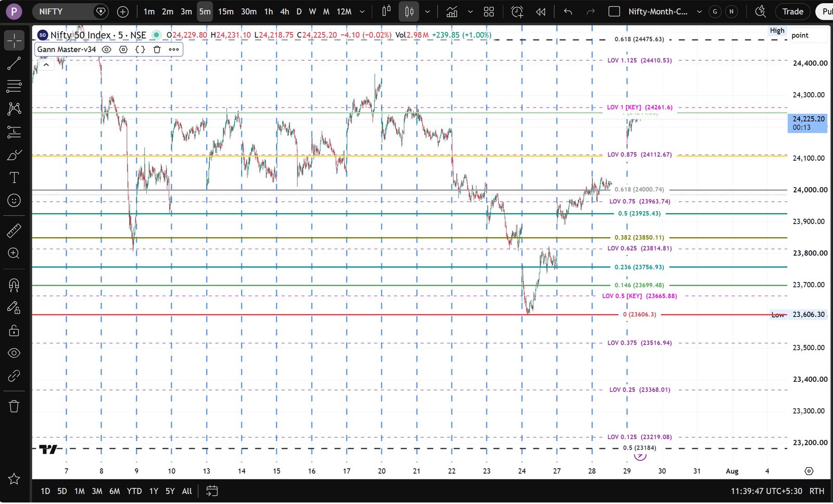Add a compare symbol with the plus icon
The height and width of the screenshot is (504, 833).
tap(123, 11)
